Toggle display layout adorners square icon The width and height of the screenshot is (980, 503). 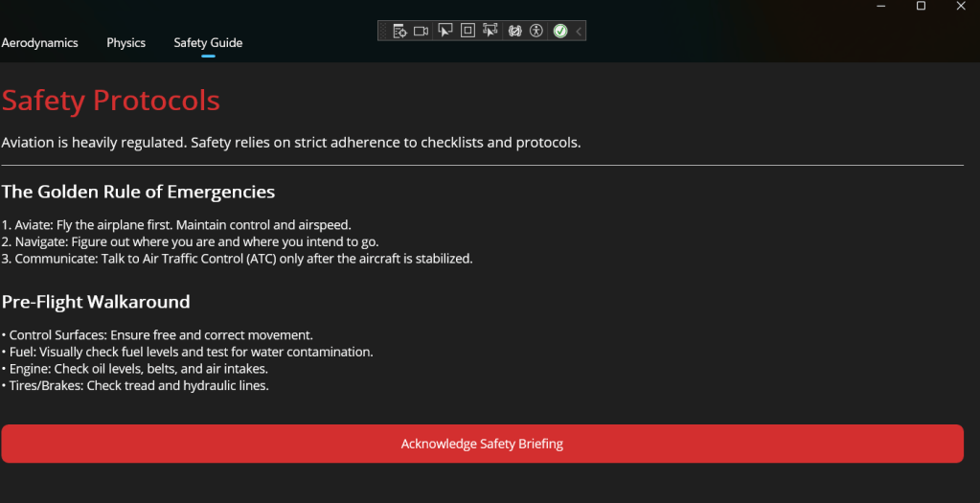tap(467, 30)
